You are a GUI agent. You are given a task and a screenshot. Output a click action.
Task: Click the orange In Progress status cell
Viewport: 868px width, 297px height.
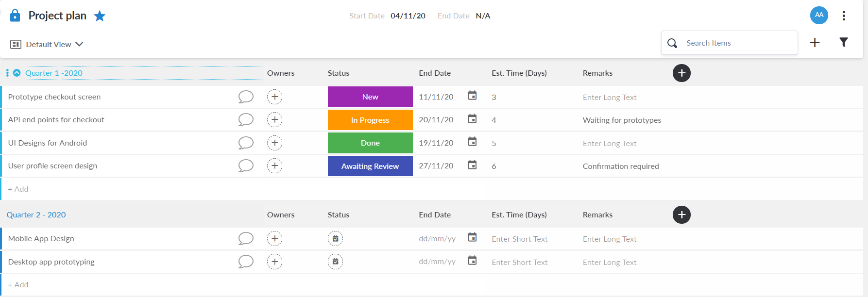click(370, 120)
